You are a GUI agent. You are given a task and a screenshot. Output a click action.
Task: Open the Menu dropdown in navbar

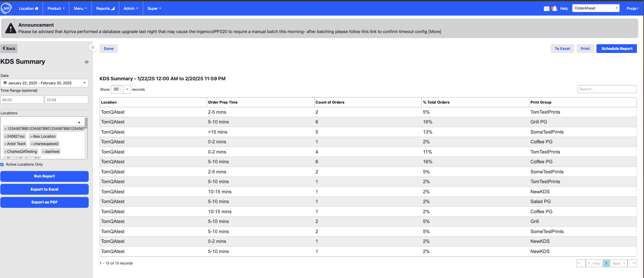[80, 8]
